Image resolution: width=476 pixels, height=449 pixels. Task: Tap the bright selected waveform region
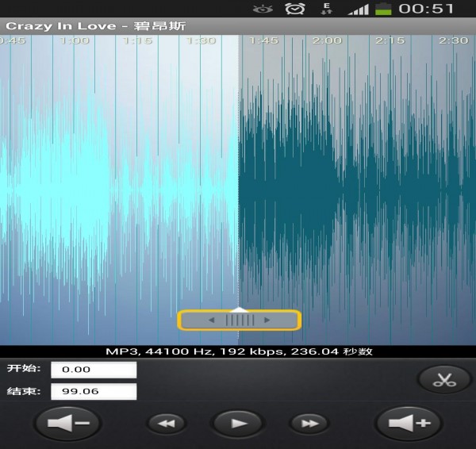119,190
